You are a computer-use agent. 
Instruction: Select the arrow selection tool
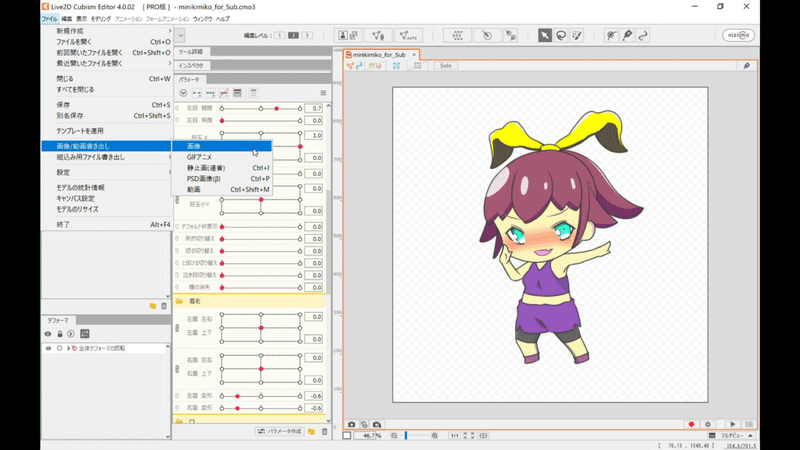544,35
